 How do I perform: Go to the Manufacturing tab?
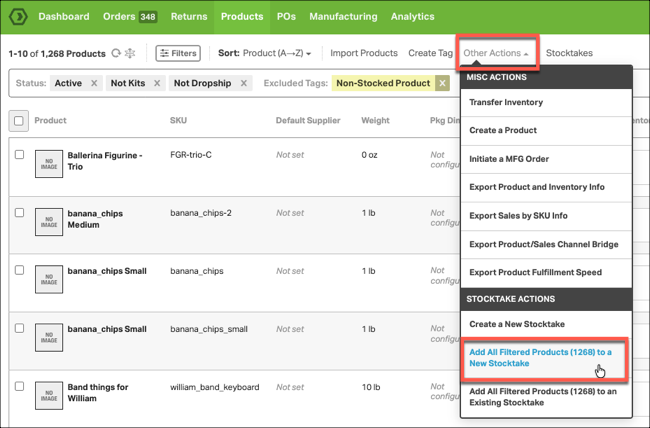pos(343,17)
